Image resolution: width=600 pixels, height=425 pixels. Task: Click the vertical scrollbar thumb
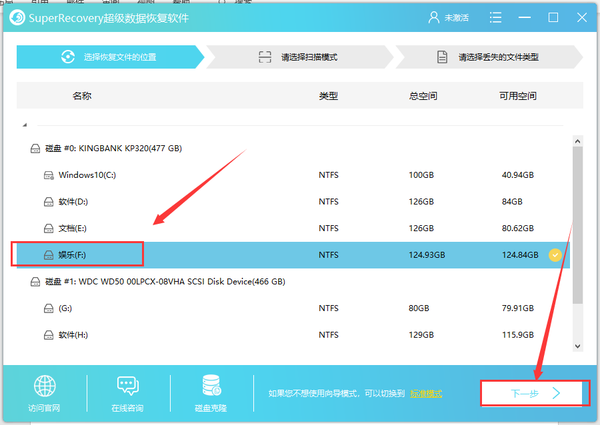coord(578,225)
